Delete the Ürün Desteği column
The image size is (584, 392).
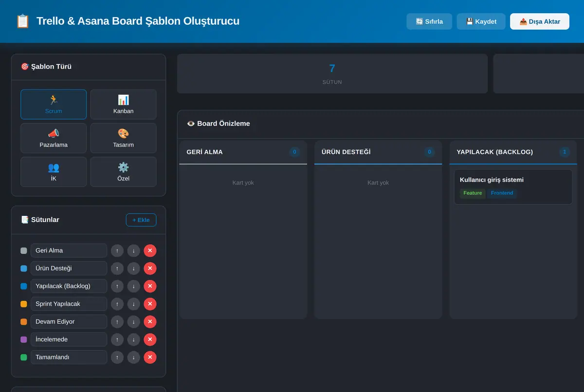click(x=150, y=268)
